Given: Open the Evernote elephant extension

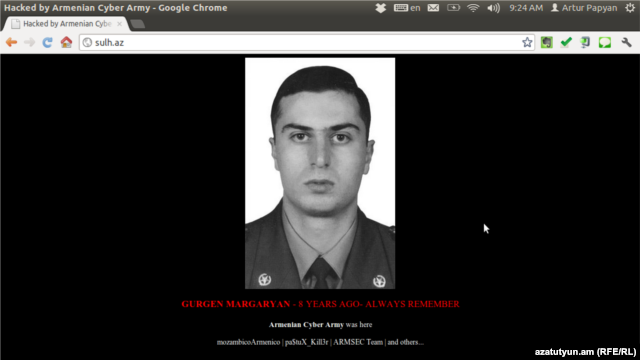Looking at the screenshot, I should click(547, 42).
